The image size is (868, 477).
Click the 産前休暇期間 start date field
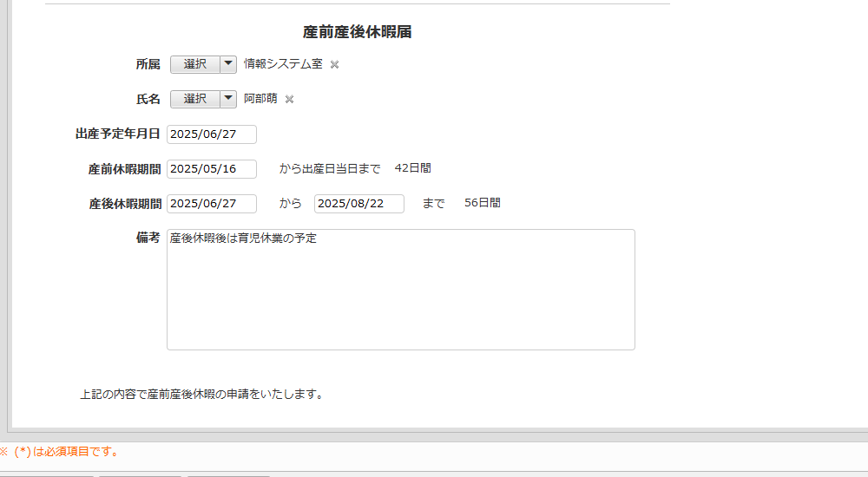[212, 168]
